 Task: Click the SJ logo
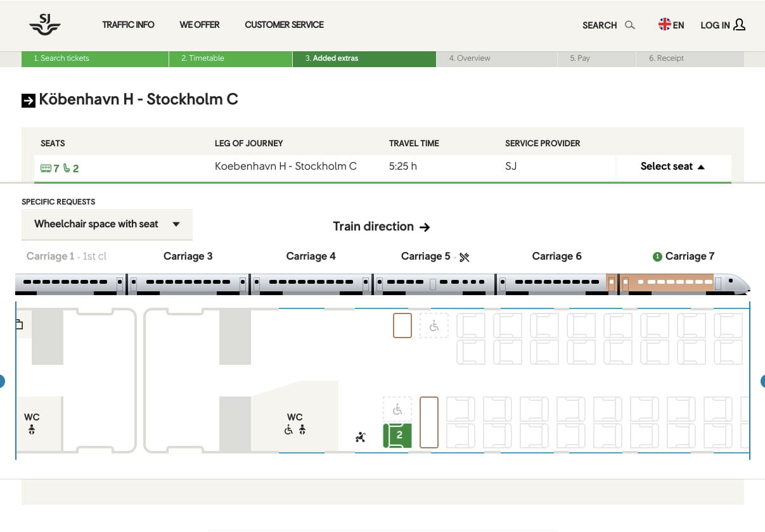coord(44,25)
